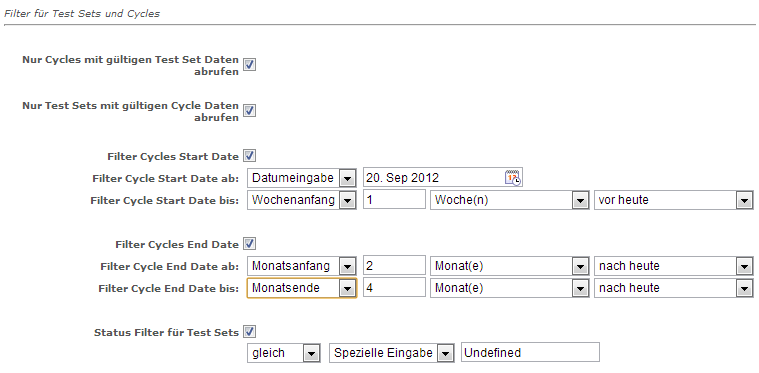
Task: Toggle the Filter Cycles End Date checkbox
Action: 249,243
